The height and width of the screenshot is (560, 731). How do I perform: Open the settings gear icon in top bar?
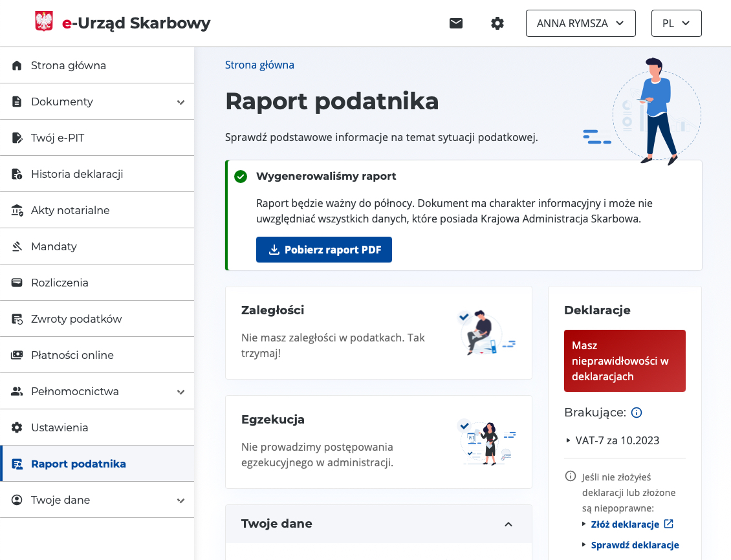tap(497, 23)
